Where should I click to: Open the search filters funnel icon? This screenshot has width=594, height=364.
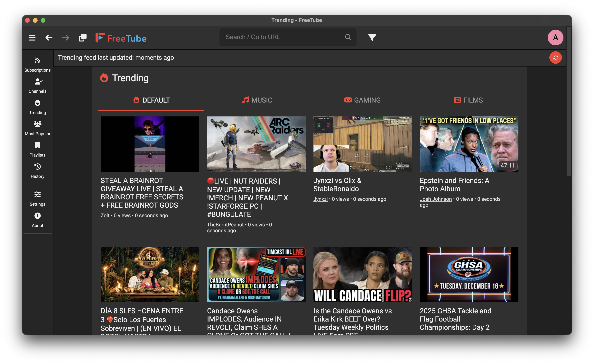tap(372, 37)
